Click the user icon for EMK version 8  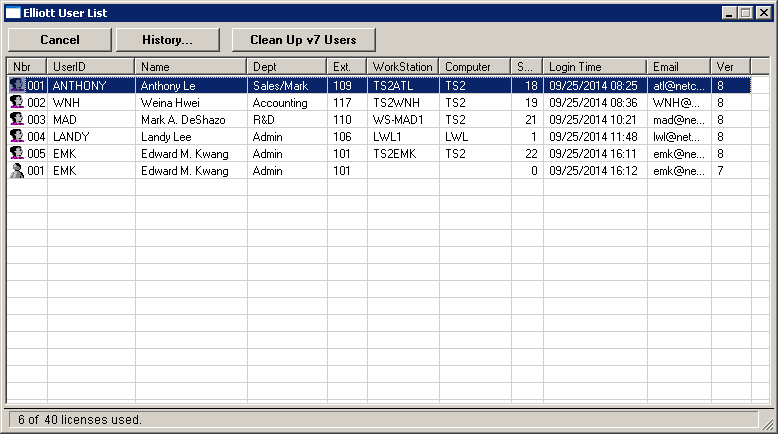coord(16,153)
